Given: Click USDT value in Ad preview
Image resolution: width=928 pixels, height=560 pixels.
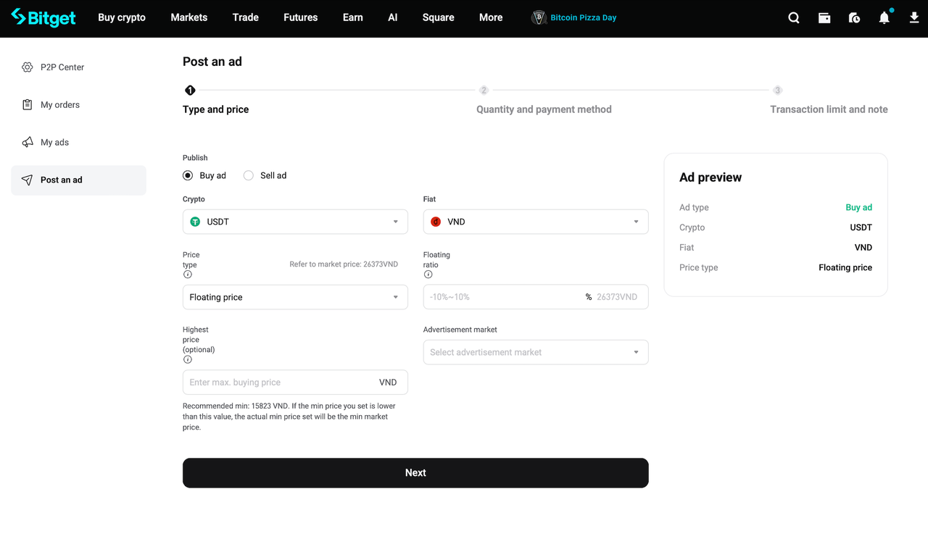Looking at the screenshot, I should click(861, 227).
